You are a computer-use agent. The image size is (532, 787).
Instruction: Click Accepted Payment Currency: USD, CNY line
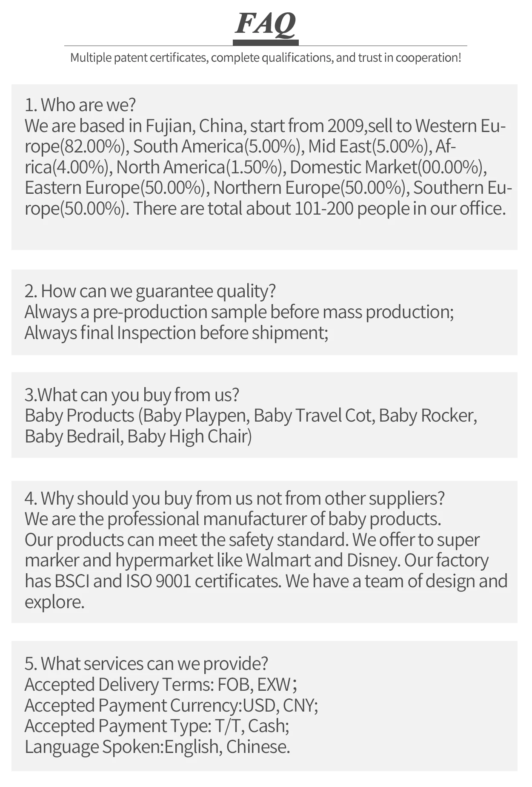(172, 706)
